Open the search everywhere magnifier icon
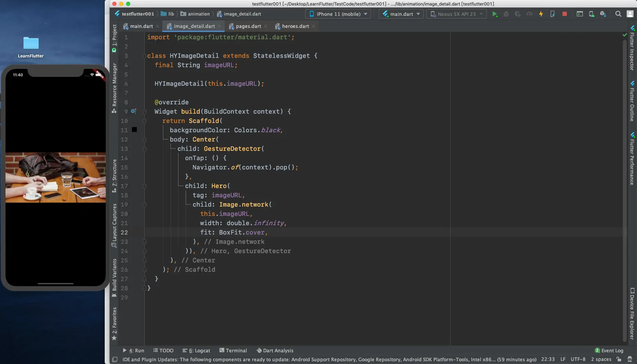 [x=618, y=14]
